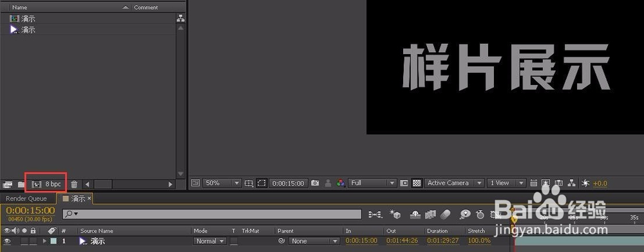
Task: Switch to Render Queue tab
Action: click(26, 199)
